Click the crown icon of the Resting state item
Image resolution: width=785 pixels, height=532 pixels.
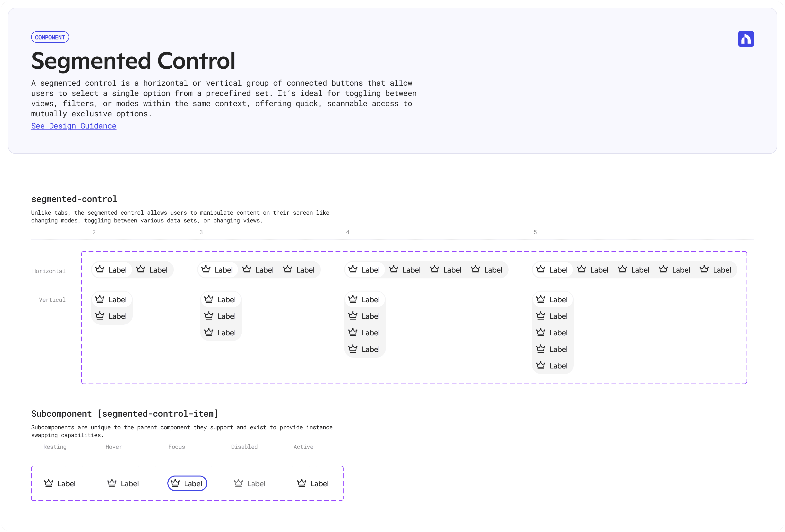[x=49, y=483]
